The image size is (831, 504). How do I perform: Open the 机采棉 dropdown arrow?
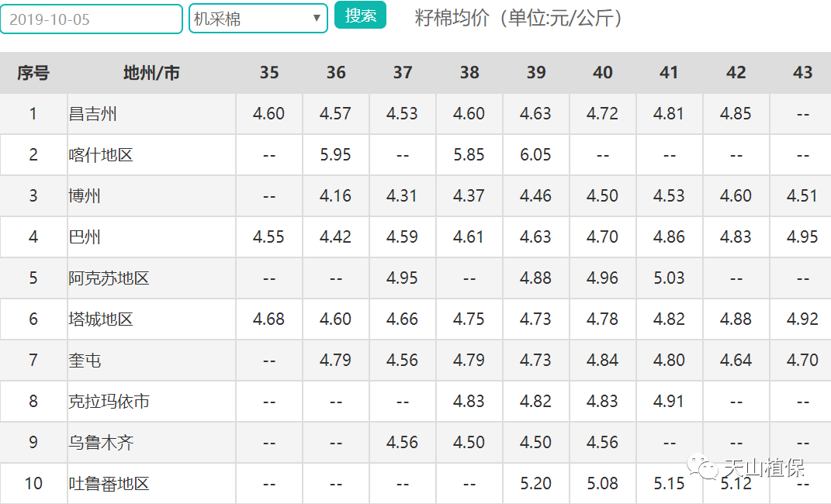pyautogui.click(x=317, y=18)
